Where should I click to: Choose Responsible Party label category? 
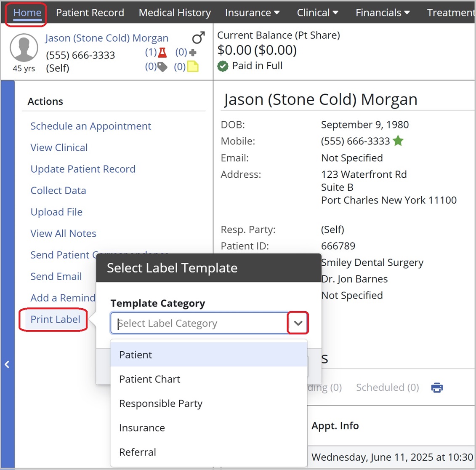point(161,403)
